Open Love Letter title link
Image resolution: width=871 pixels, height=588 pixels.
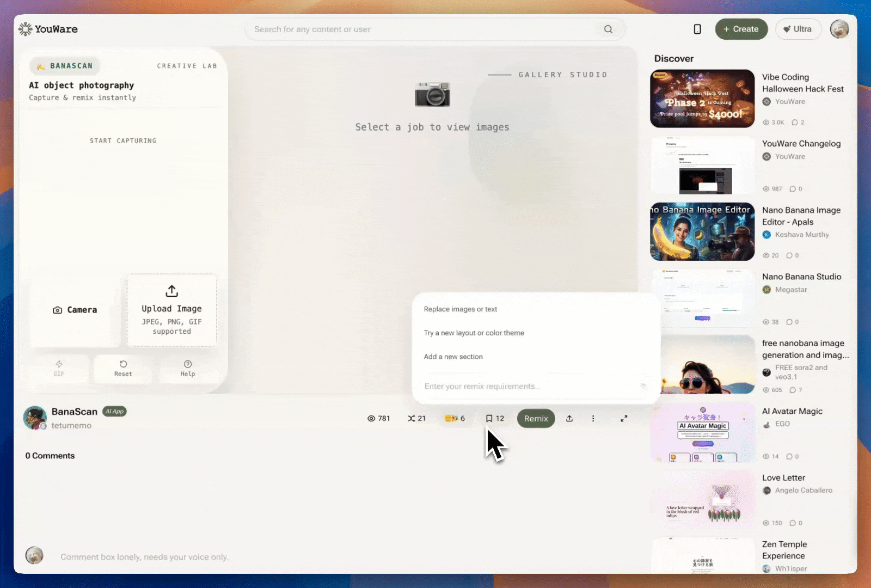tap(783, 477)
